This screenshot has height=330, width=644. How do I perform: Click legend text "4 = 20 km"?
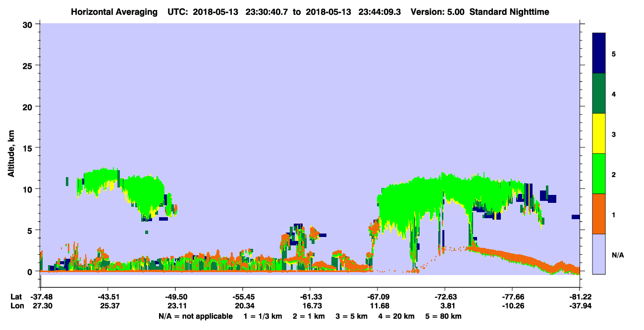397,316
